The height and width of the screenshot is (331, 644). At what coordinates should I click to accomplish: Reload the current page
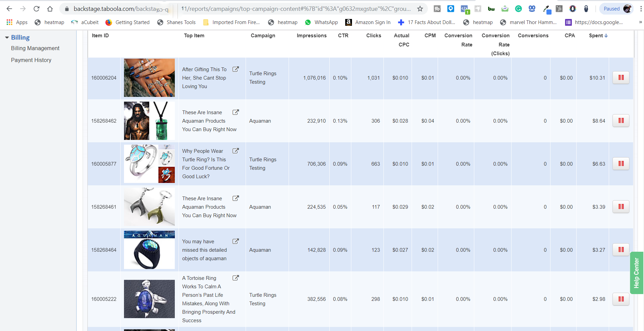36,9
